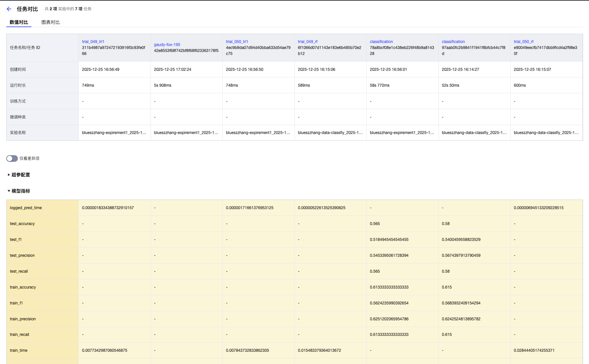Open the trial_049_rf task link
This screenshot has height=364, width=589.
pos(307,42)
